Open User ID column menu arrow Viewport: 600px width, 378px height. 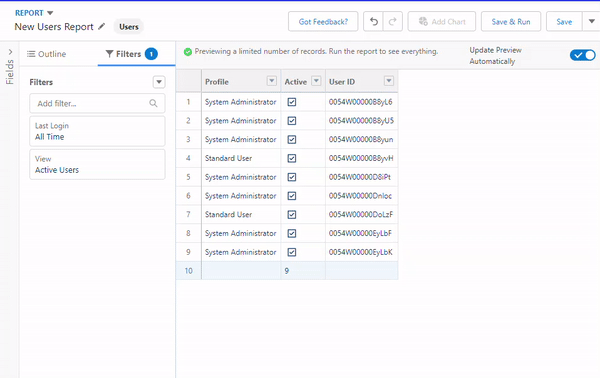(389, 81)
